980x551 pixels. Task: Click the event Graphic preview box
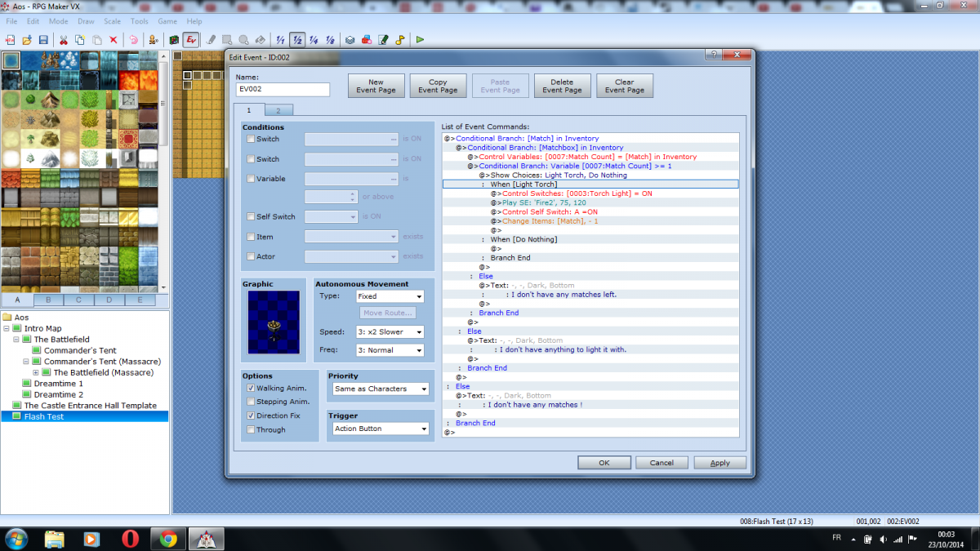274,323
